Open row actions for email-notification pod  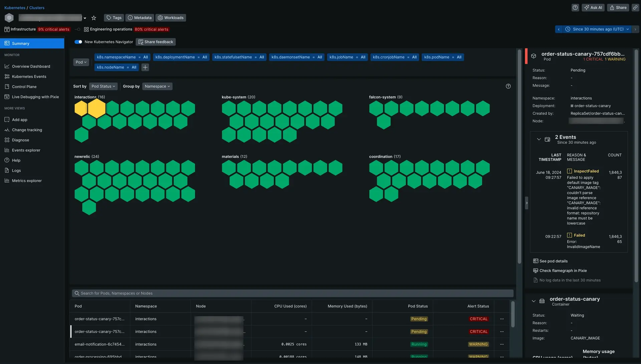coord(501,344)
